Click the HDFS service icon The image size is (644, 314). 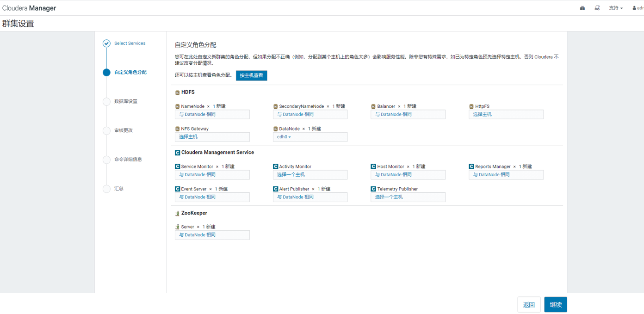tap(177, 92)
